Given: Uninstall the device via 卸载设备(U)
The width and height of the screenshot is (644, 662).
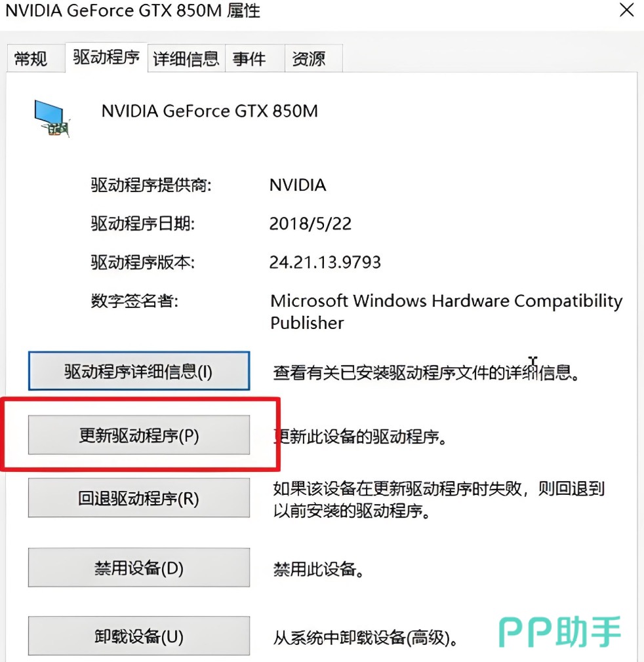Looking at the screenshot, I should [138, 636].
